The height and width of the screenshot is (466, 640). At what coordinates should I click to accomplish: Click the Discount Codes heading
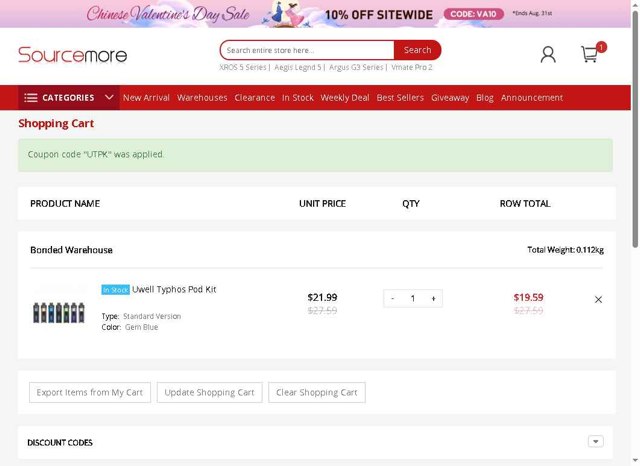(x=60, y=443)
